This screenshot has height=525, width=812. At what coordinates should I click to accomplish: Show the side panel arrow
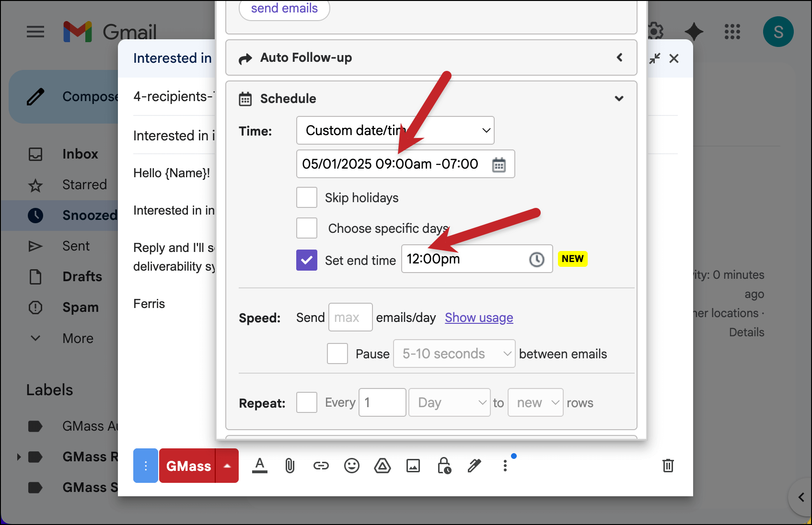click(801, 497)
